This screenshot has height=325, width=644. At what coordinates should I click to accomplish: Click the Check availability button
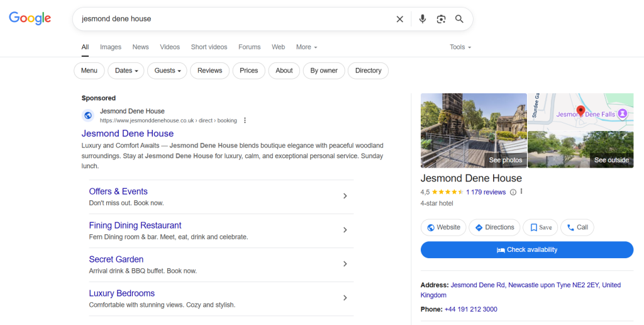pyautogui.click(x=527, y=249)
